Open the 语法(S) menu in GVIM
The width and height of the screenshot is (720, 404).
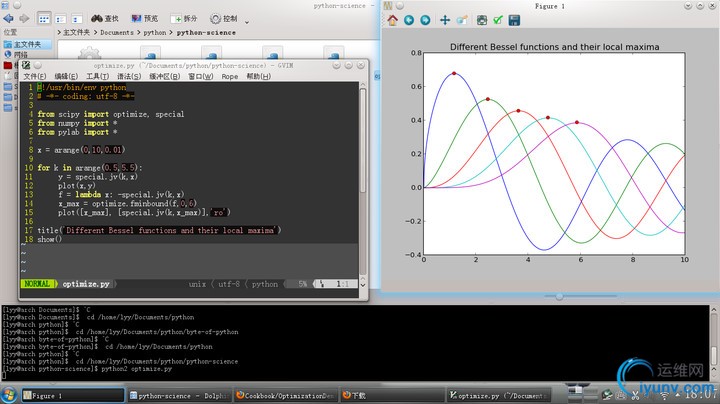click(x=129, y=76)
